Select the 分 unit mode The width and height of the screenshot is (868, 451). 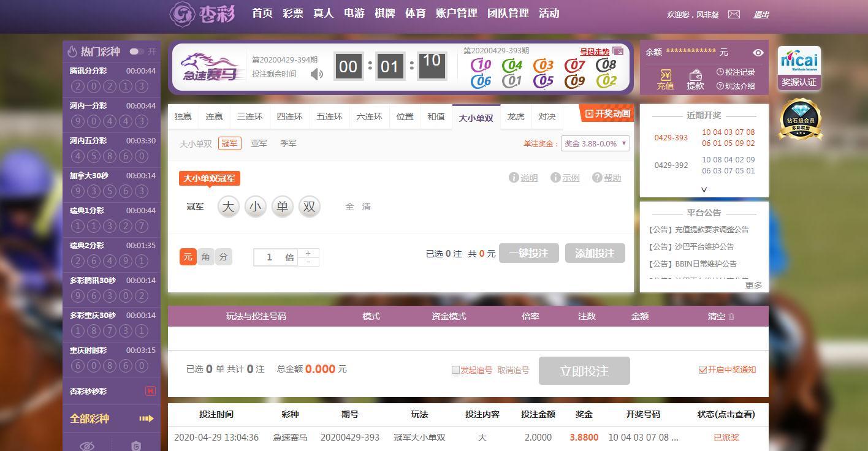223,257
